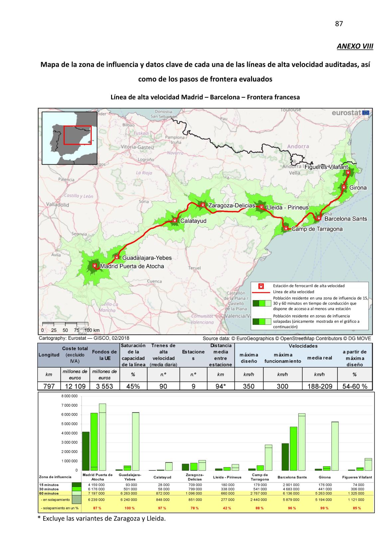Click the Camp de Tarragona station icon
Viewport: 392px width, 555px height.
[x=286, y=228]
